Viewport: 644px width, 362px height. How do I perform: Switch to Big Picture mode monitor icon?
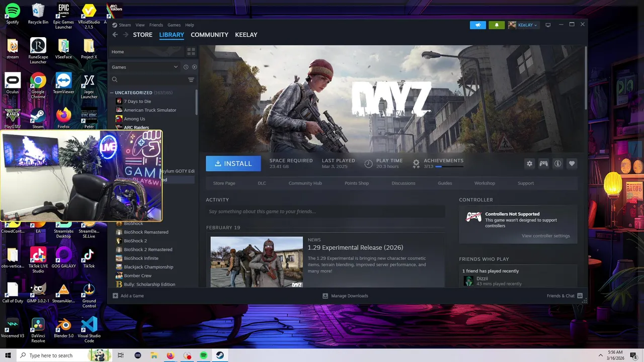(548, 25)
